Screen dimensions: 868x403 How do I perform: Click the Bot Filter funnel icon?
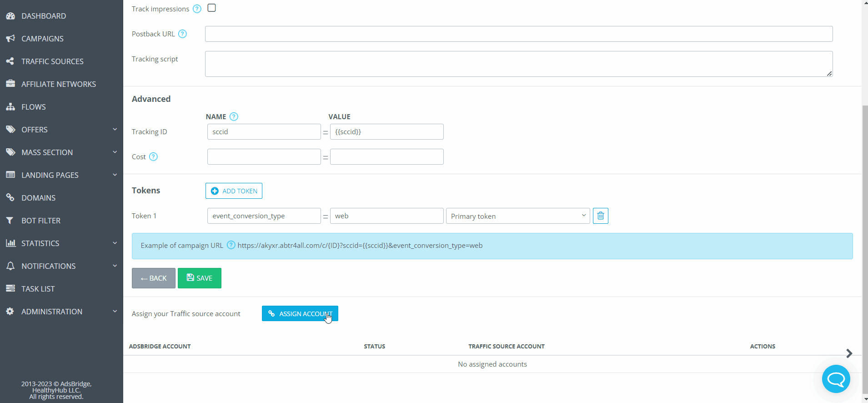click(x=10, y=221)
